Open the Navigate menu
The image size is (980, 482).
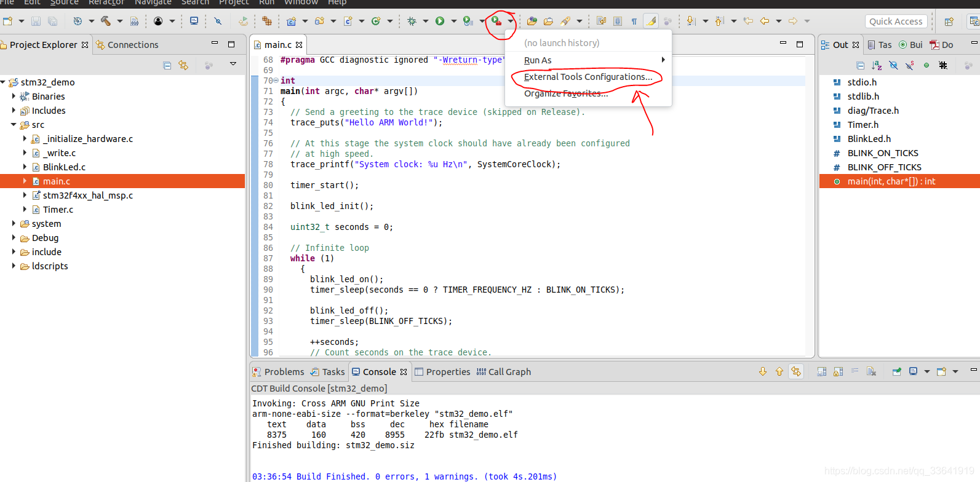[x=153, y=2]
